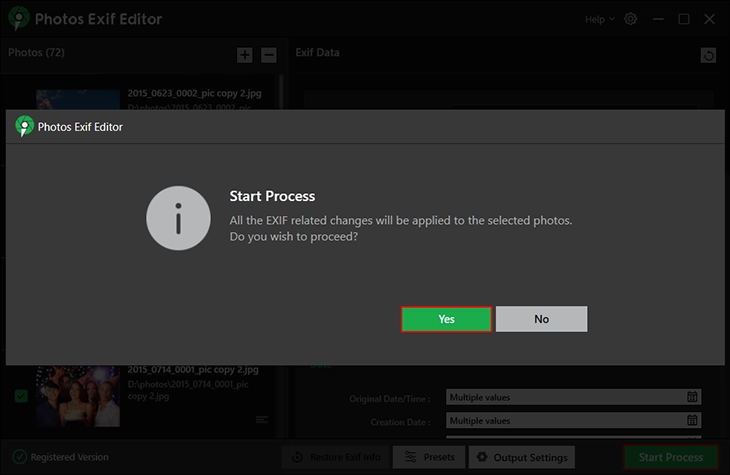Open calendar picker for Creation Date
This screenshot has width=730, height=475.
click(x=692, y=420)
